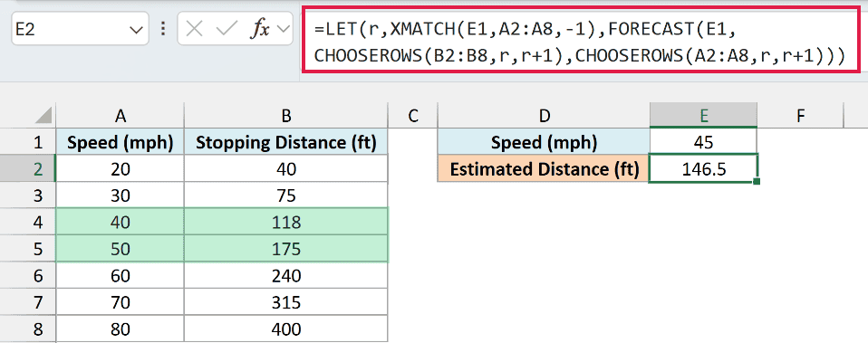Select row 2 header

point(28,168)
